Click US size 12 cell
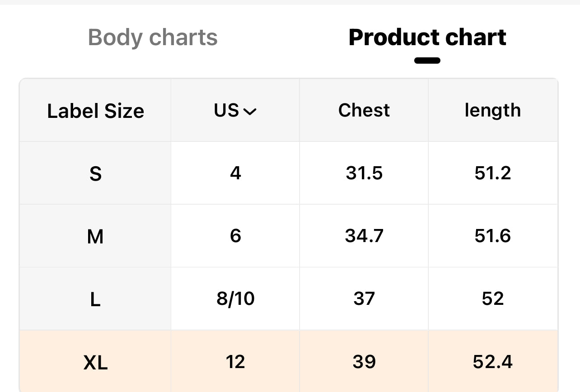The height and width of the screenshot is (392, 580). pyautogui.click(x=235, y=362)
